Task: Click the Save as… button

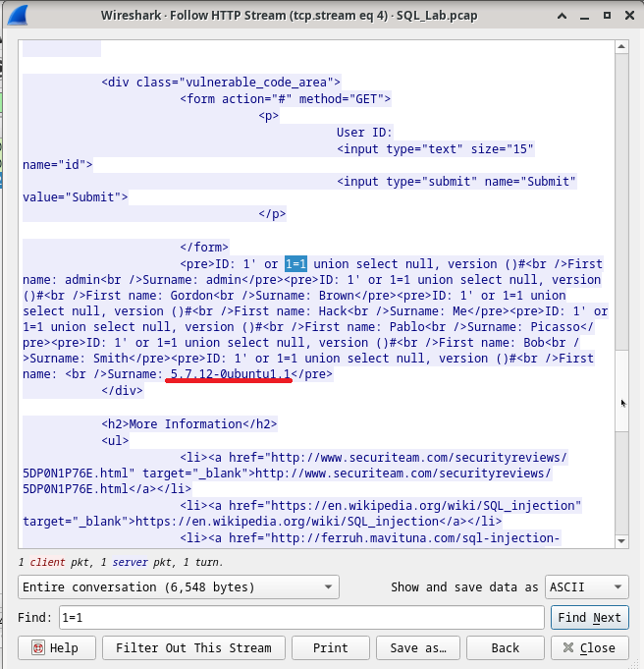Action: (x=418, y=647)
